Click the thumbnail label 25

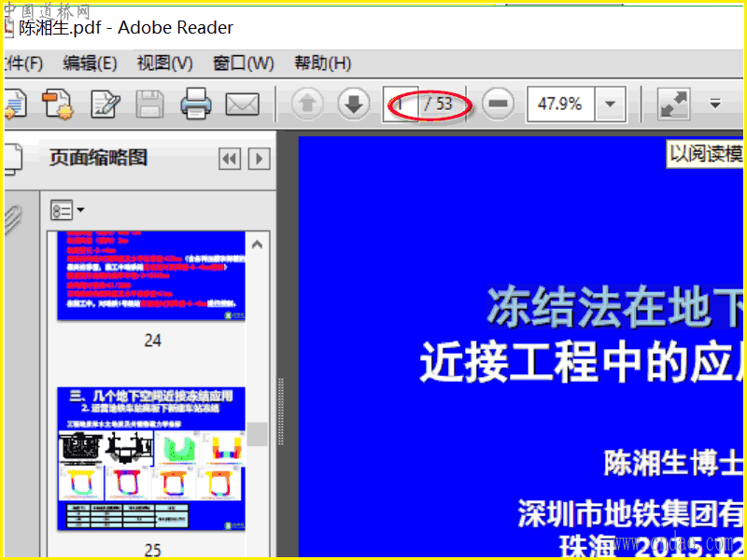tap(152, 550)
